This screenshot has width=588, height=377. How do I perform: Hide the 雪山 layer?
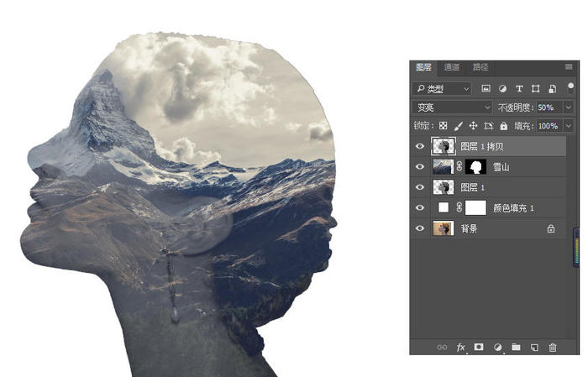click(420, 166)
